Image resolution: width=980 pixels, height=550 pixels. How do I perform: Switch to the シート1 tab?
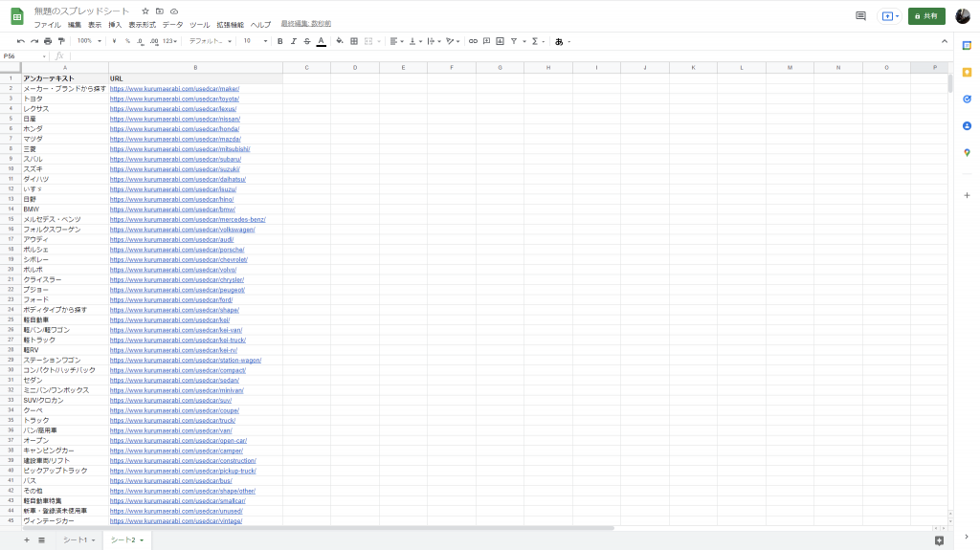pyautogui.click(x=75, y=540)
